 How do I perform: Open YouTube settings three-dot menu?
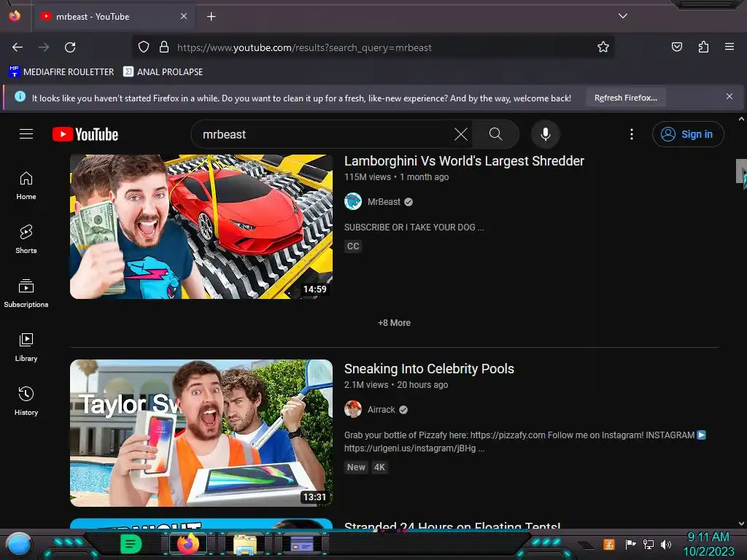(x=632, y=134)
